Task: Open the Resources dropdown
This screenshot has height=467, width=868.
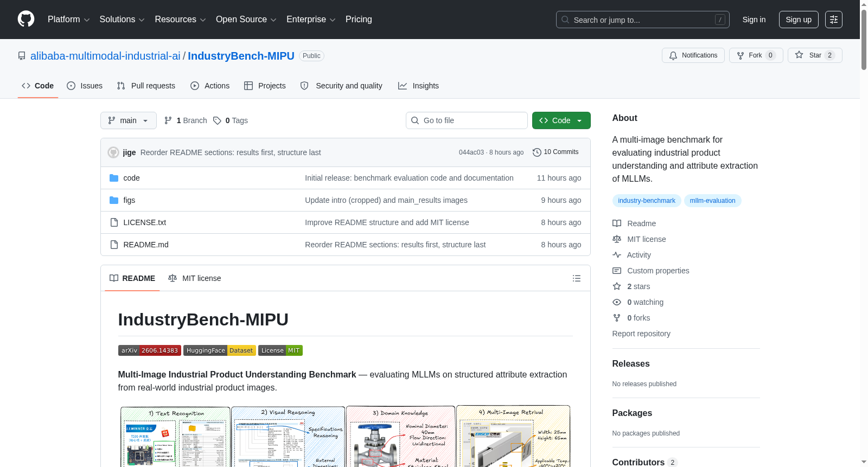Action: [180, 20]
